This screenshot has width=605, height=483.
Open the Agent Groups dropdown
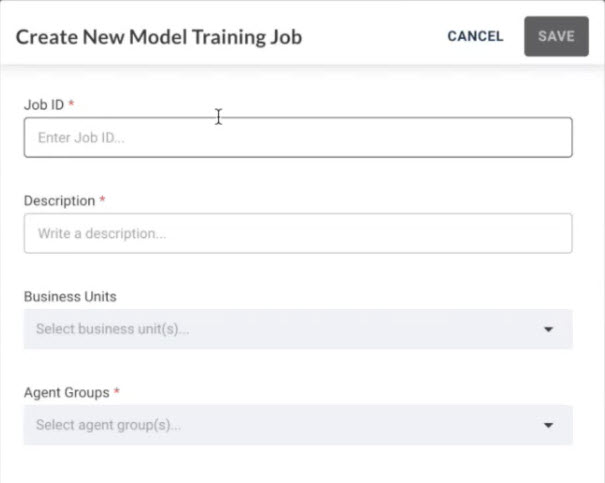click(298, 425)
